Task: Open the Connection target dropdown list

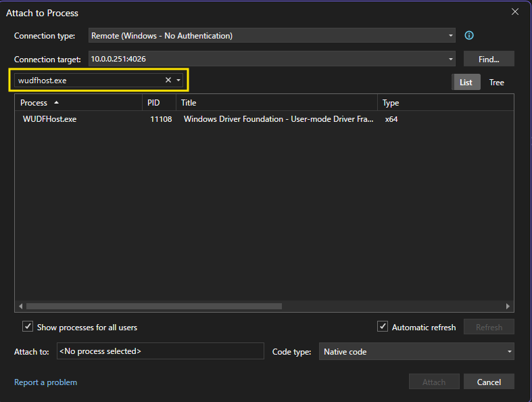Action: (451, 59)
